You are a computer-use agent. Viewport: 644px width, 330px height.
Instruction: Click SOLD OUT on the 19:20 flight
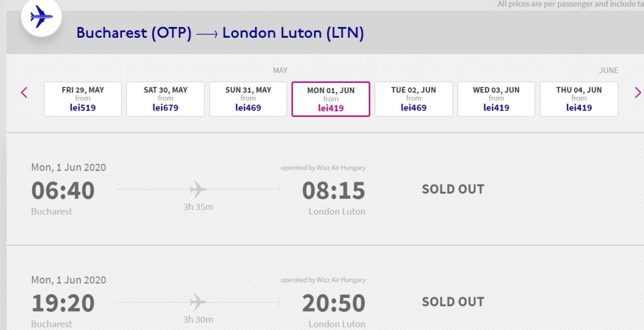coord(453,302)
